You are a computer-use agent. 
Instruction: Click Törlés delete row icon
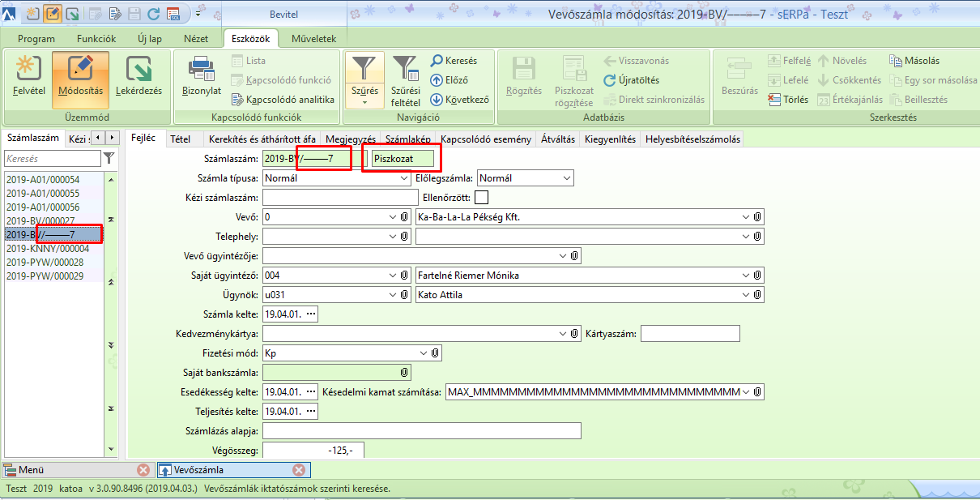coord(788,100)
